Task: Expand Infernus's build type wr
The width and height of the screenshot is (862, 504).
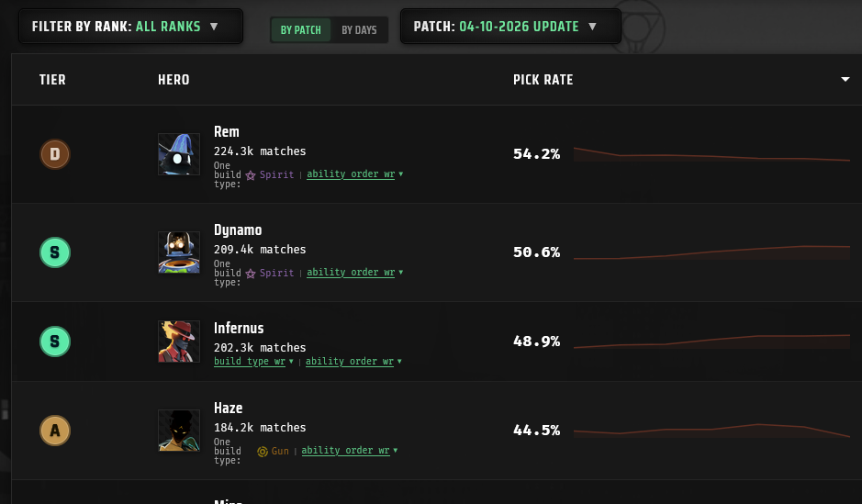Action: pyautogui.click(x=253, y=362)
